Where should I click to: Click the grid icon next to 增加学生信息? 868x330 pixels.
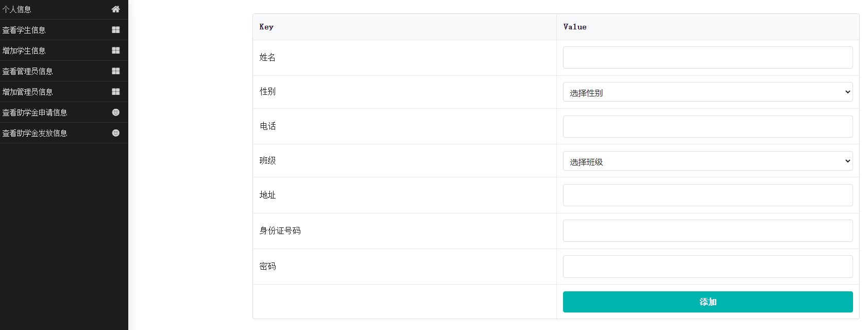[x=115, y=50]
